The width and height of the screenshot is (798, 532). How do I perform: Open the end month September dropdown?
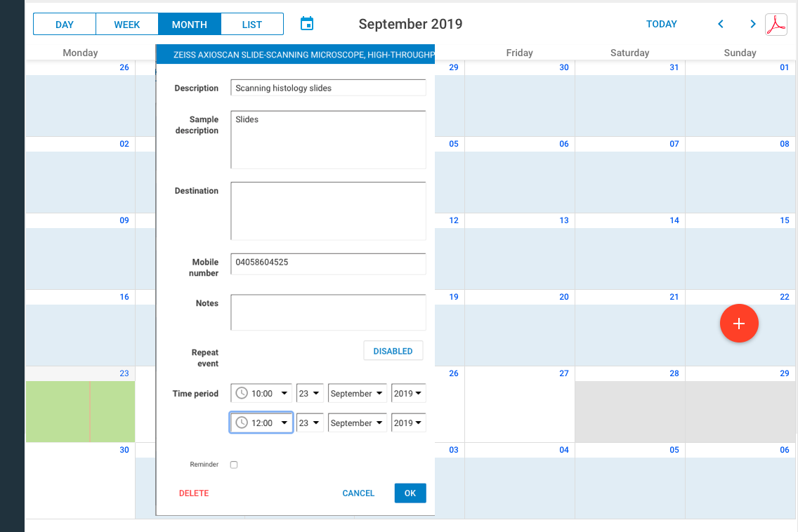pos(358,423)
